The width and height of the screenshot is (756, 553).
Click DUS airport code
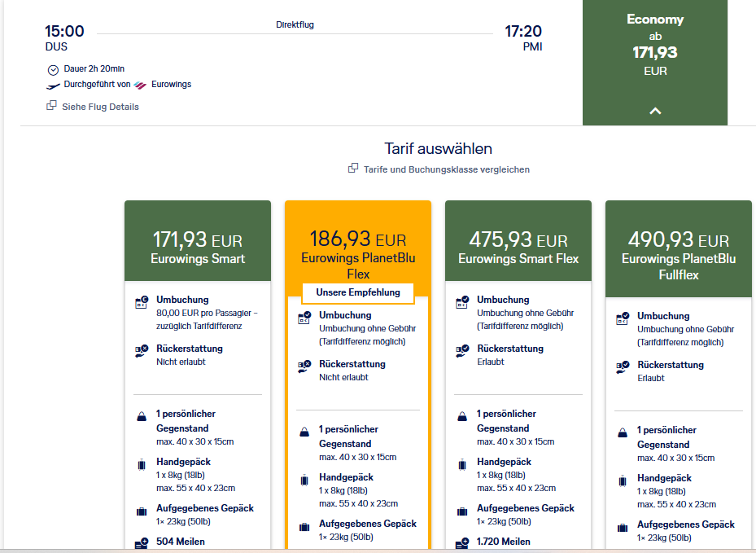pos(56,46)
